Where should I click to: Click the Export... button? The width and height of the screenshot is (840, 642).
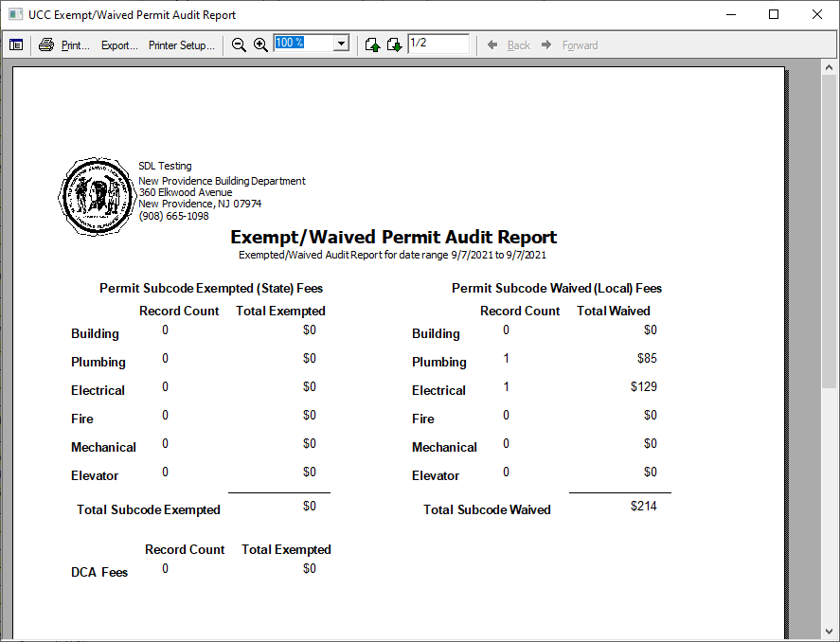119,45
